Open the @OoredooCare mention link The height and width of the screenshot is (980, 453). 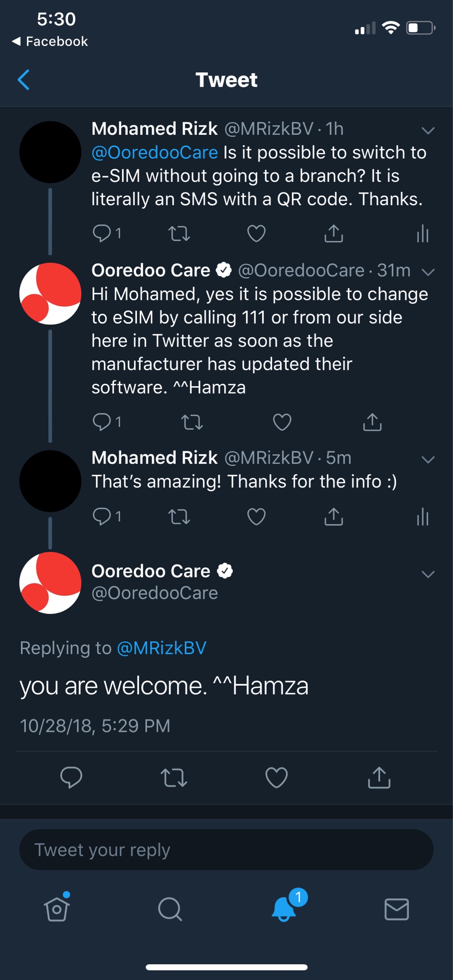155,153
